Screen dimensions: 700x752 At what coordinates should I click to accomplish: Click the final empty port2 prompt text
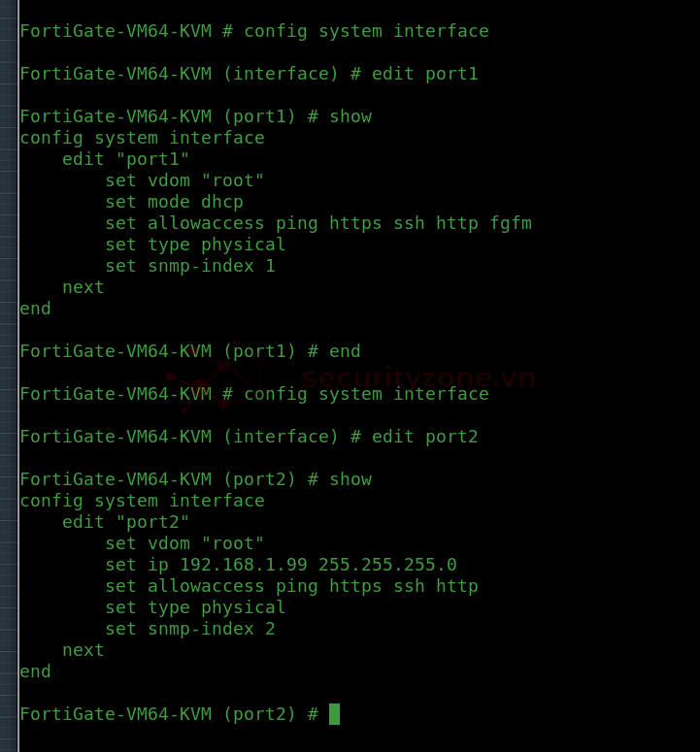tap(169, 714)
